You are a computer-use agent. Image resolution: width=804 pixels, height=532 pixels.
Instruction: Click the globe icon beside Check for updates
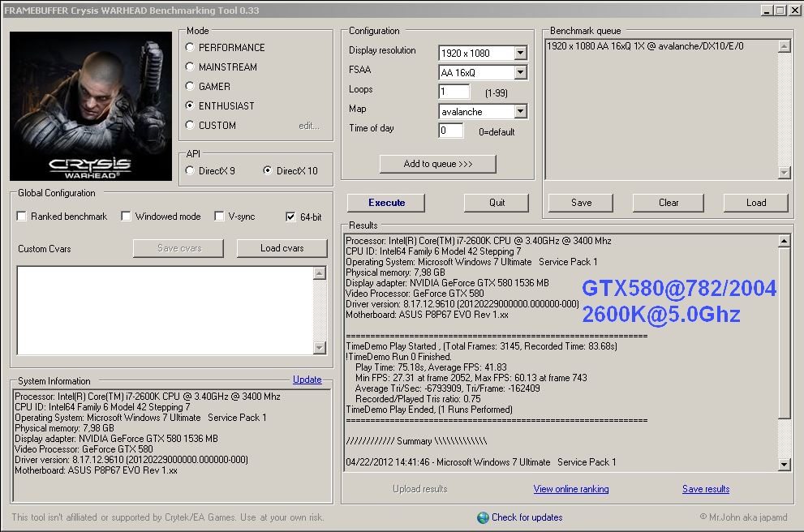[x=483, y=517]
